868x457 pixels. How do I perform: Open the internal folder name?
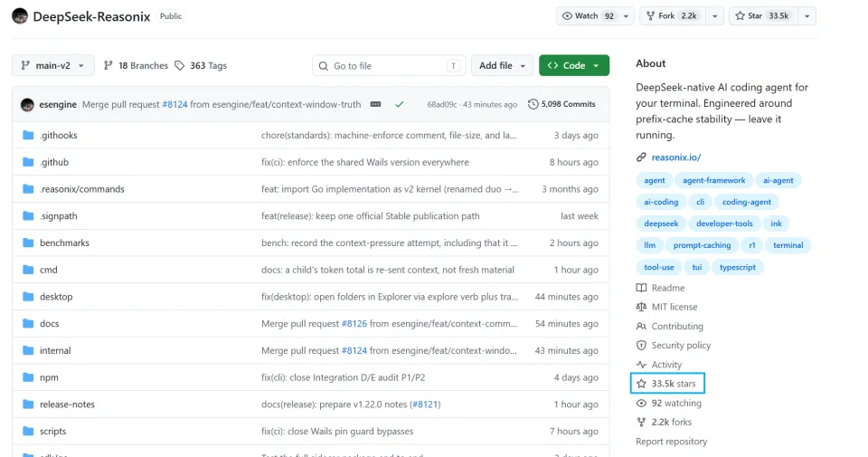click(55, 350)
